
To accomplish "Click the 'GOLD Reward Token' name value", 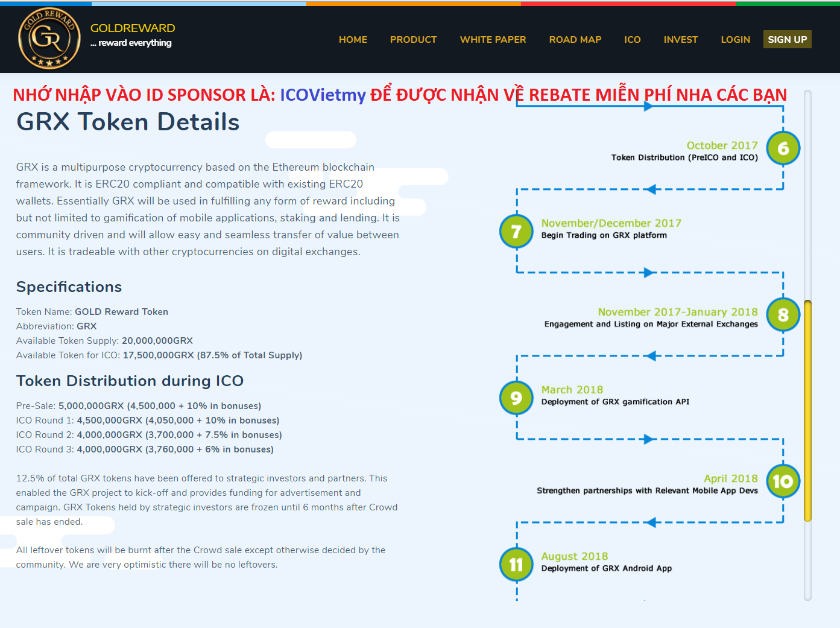I will pyautogui.click(x=121, y=312).
